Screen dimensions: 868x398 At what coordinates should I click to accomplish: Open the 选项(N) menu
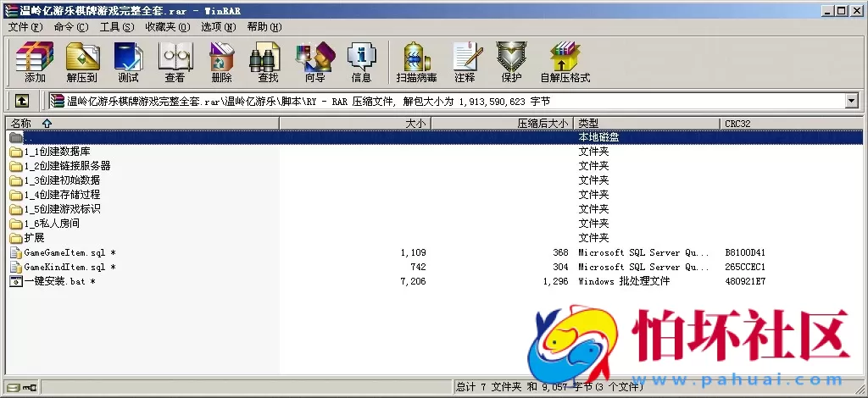pyautogui.click(x=218, y=26)
